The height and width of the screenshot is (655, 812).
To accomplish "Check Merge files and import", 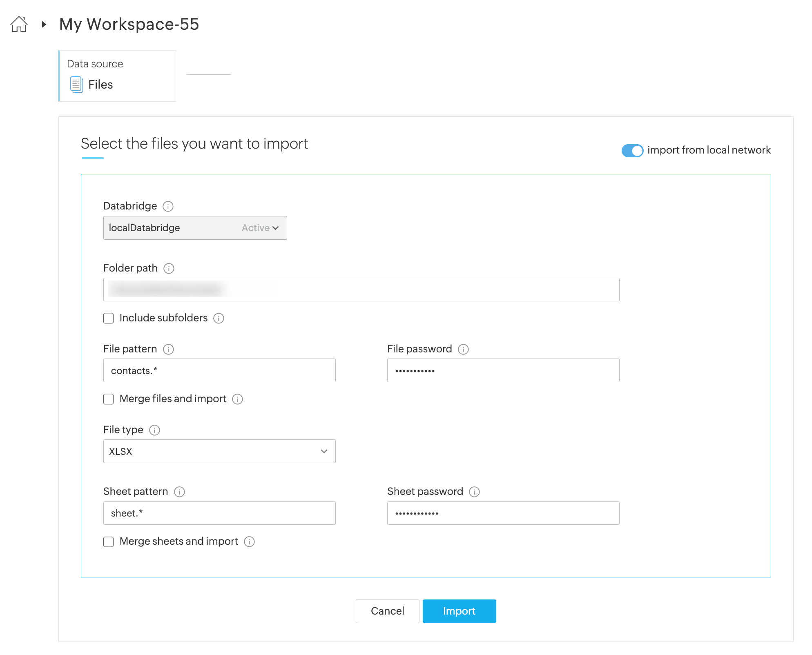I will click(109, 399).
